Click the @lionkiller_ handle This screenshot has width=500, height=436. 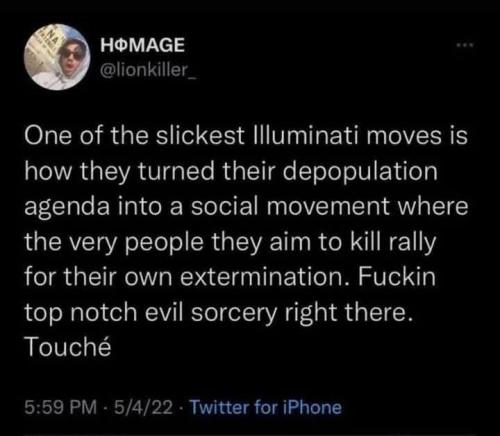148,69
